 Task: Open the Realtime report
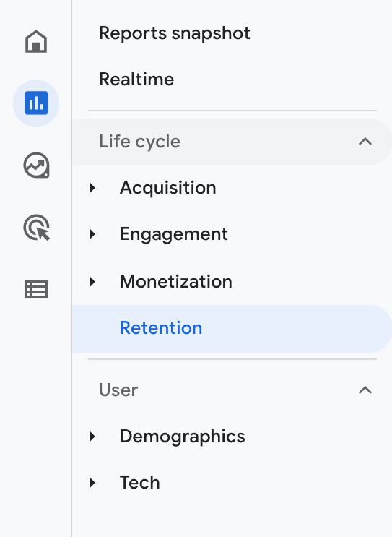[136, 79]
